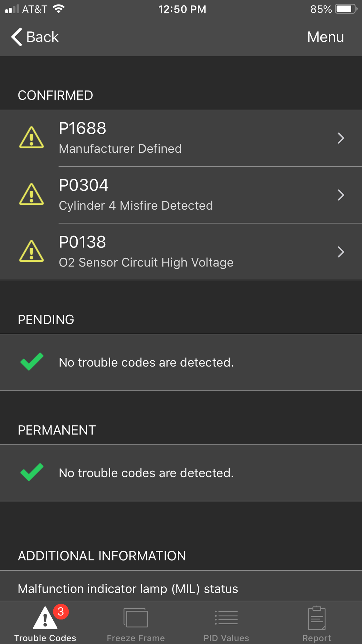Tap the red badge showing 3
362x644 pixels.
pos(61,611)
